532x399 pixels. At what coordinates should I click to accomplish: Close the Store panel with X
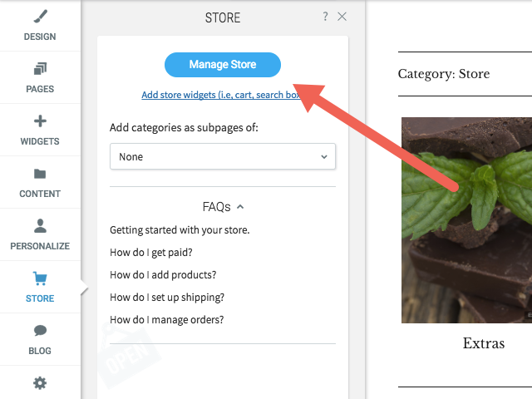pyautogui.click(x=342, y=17)
